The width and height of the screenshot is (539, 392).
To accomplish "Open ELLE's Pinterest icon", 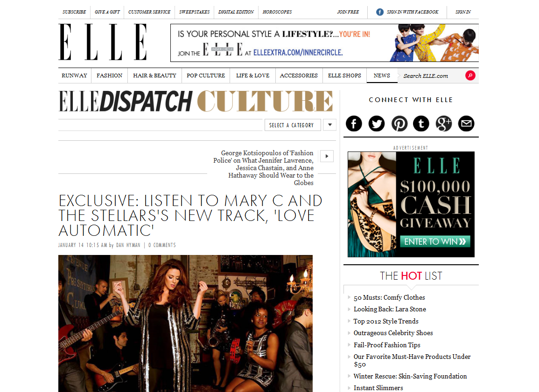I will pos(399,124).
